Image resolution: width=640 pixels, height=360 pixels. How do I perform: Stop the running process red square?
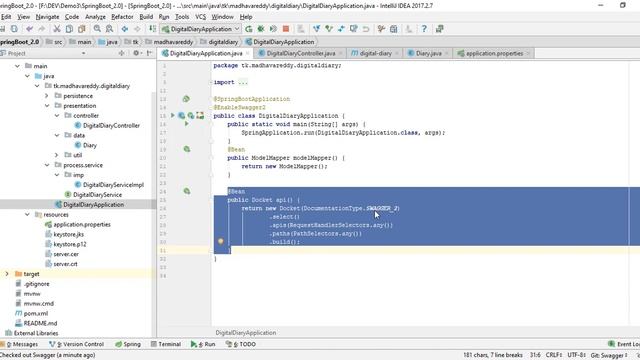tap(286, 29)
